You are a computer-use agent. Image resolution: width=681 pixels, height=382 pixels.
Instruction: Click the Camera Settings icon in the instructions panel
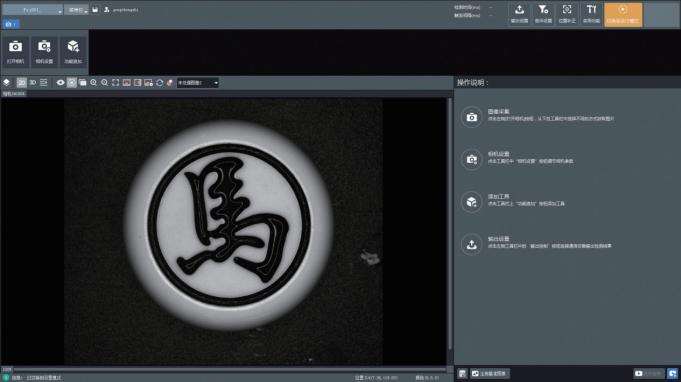472,159
